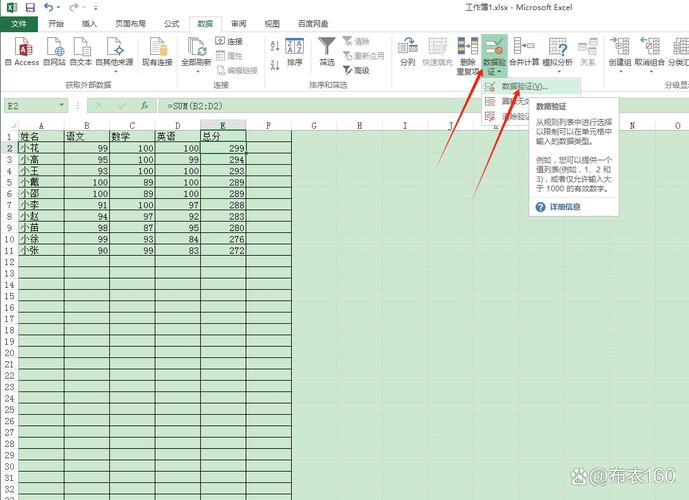This screenshot has width=689, height=500.
Task: Select row 12 header
Action: coord(9,262)
